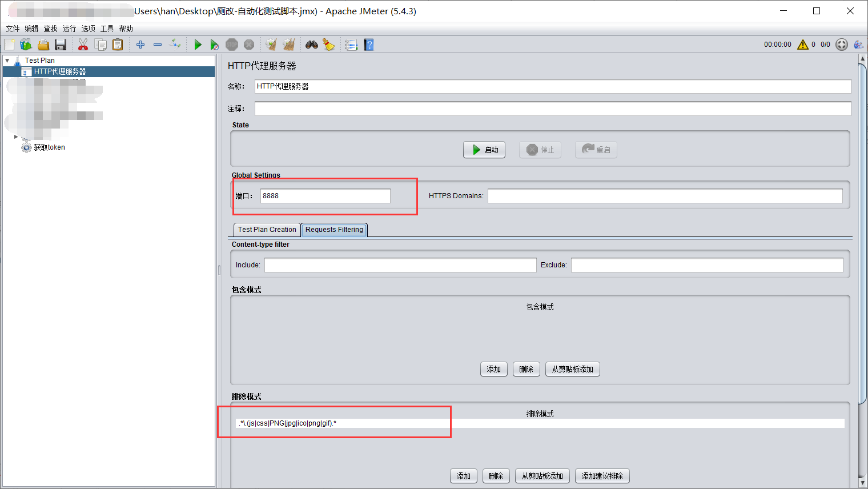Click the scrollbar down arrow
The image size is (868, 489).
coord(862,483)
